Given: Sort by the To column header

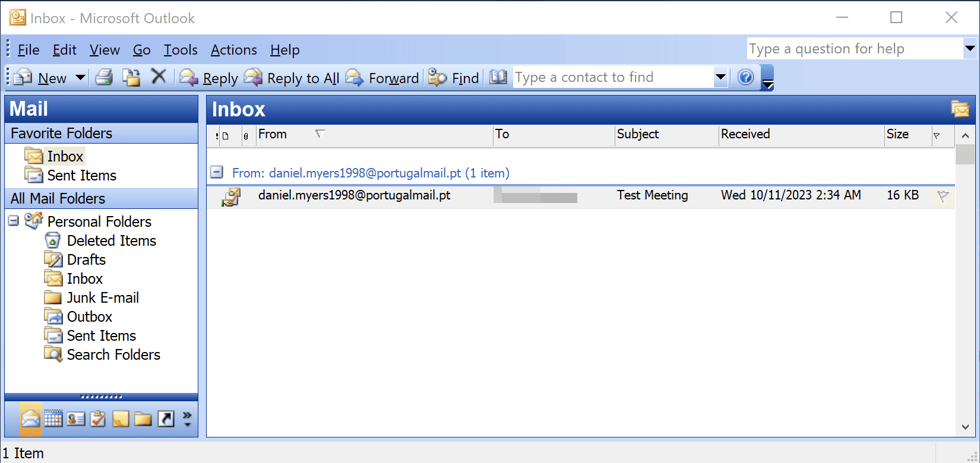Looking at the screenshot, I should click(x=554, y=135).
